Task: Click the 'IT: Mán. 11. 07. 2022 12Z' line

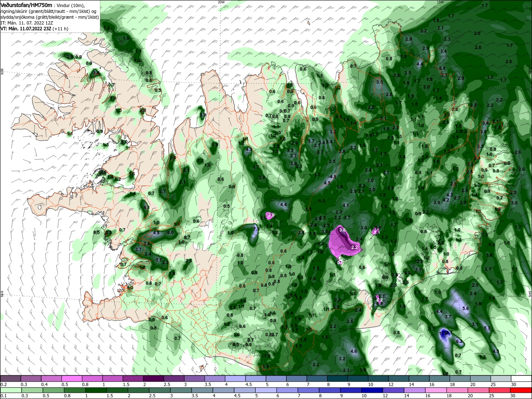Action: (x=27, y=23)
